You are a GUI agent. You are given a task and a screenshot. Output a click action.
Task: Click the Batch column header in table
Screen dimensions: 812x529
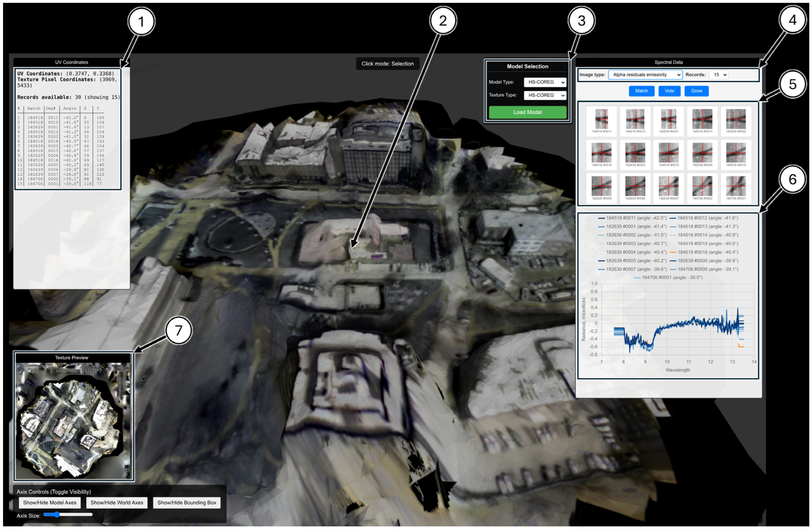[x=34, y=108]
